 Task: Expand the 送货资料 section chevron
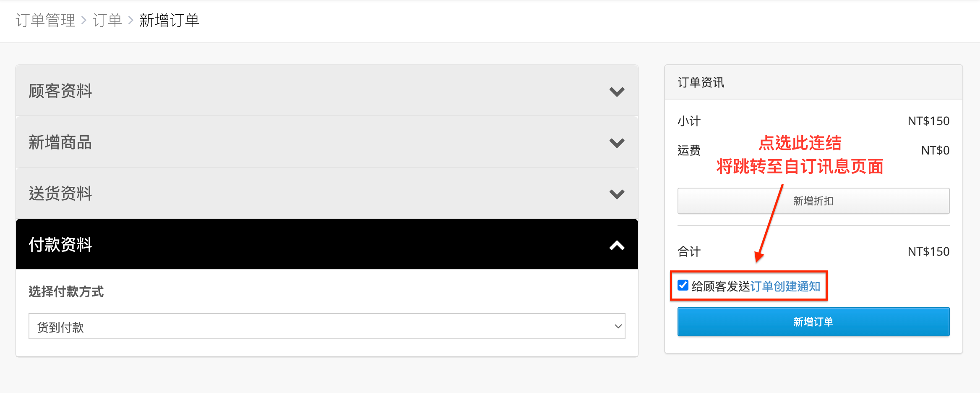tap(617, 194)
